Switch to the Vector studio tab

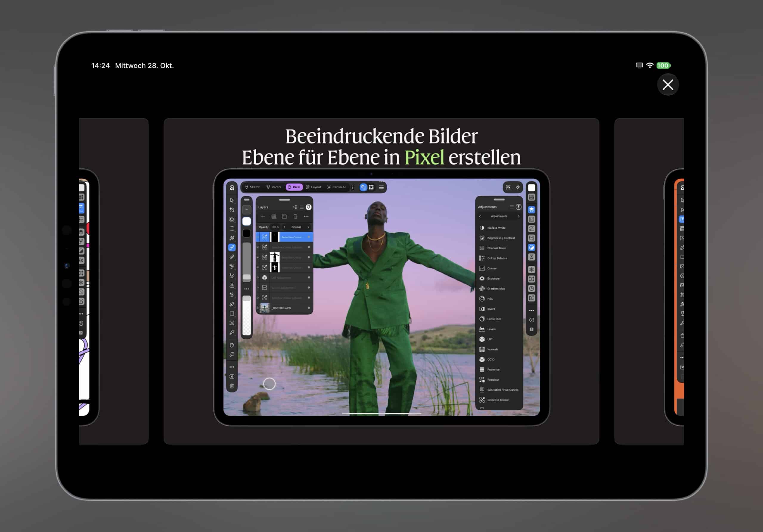tap(274, 187)
